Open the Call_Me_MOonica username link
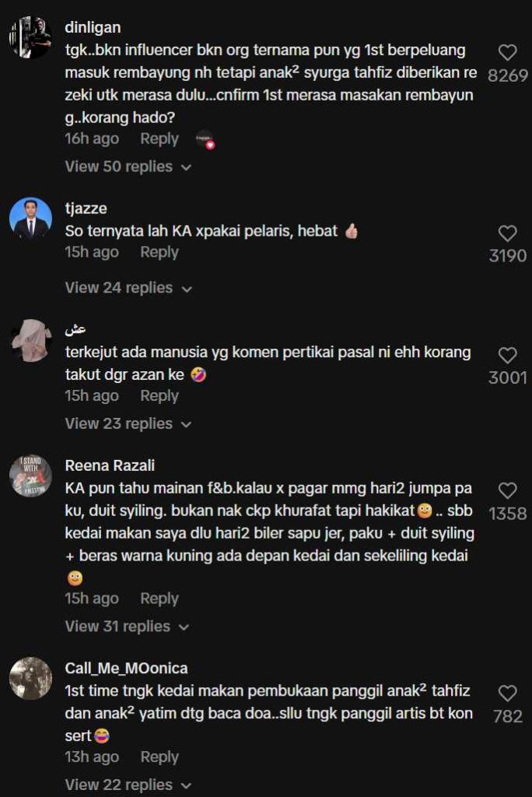Image resolution: width=532 pixels, height=797 pixels. pyautogui.click(x=127, y=668)
